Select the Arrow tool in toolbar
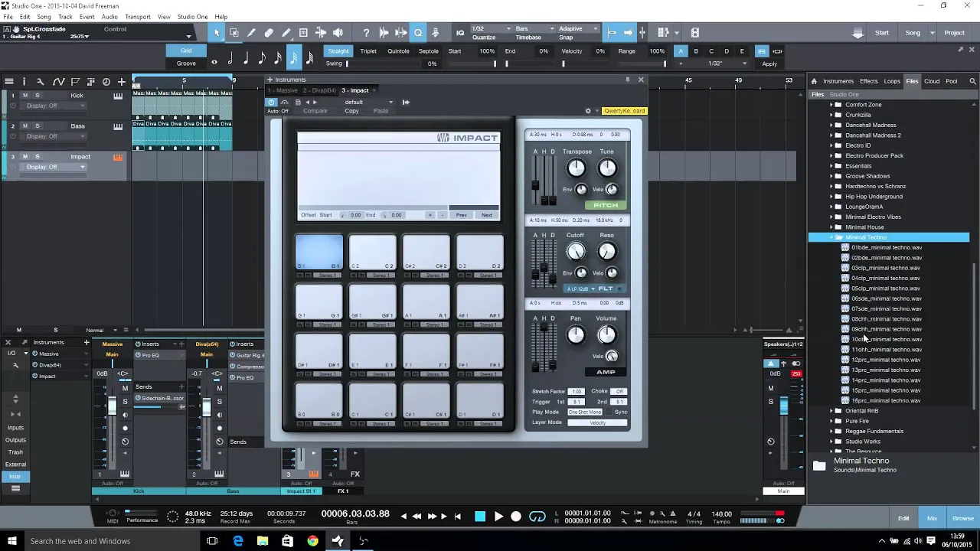This screenshot has height=551, width=980. [x=217, y=32]
